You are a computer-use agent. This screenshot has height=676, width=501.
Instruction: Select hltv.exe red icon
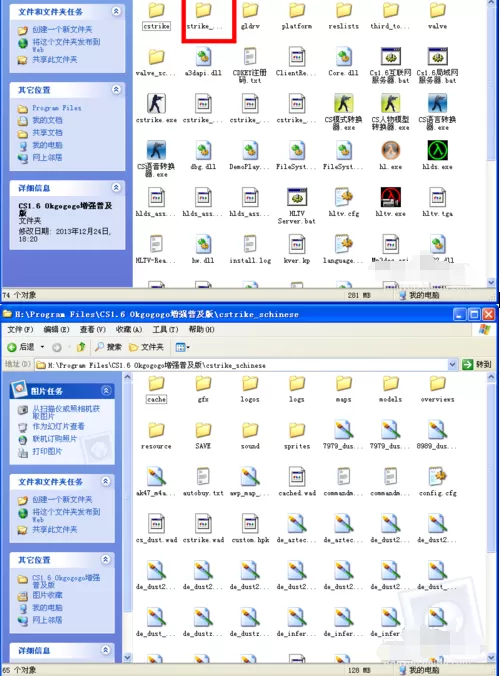point(391,197)
